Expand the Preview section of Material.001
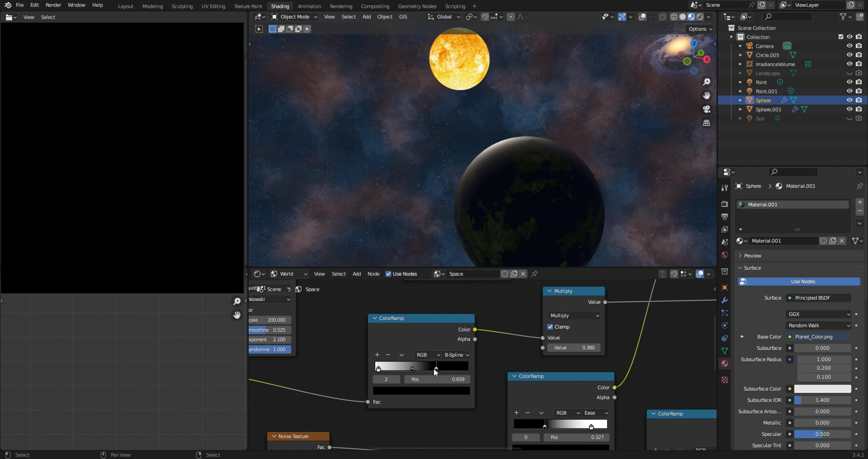Image resolution: width=868 pixels, height=459 pixels. tap(751, 255)
